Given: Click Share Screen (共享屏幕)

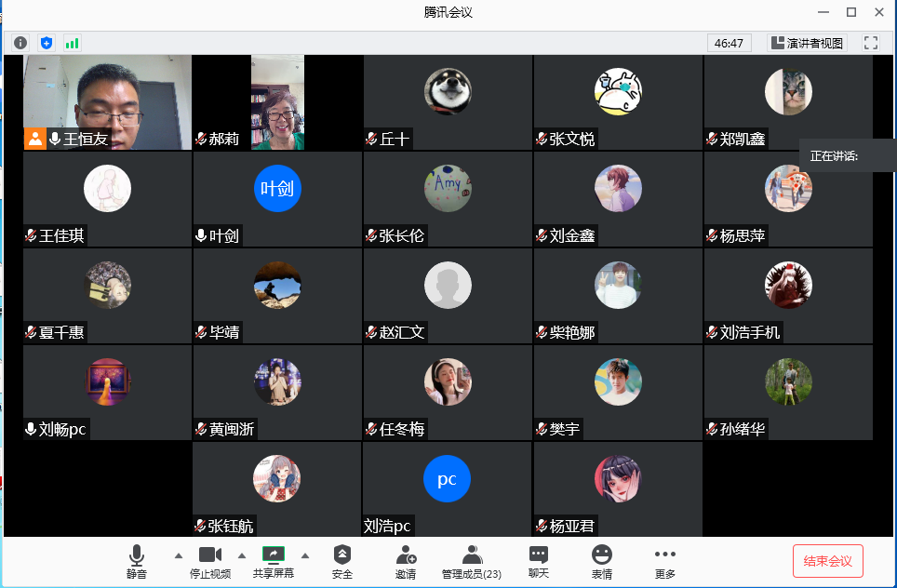Looking at the screenshot, I should pos(274,562).
